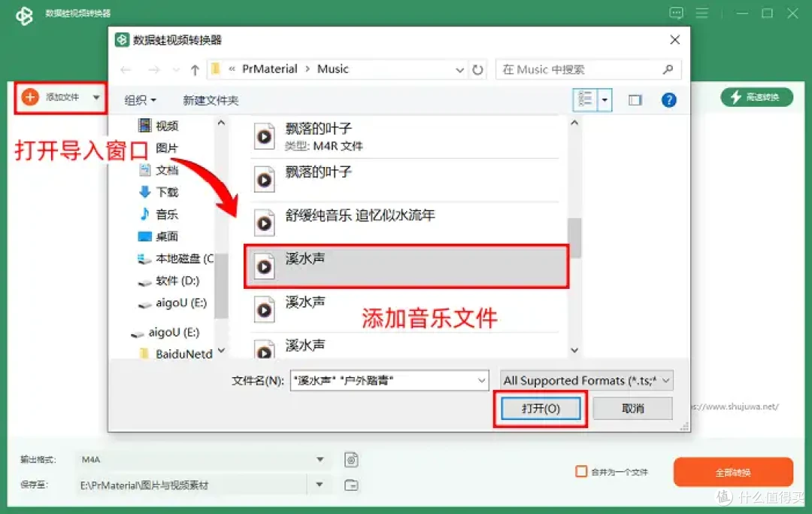The image size is (812, 514).
Task: Click the 在 Music 中搜索 search box
Action: 588,69
